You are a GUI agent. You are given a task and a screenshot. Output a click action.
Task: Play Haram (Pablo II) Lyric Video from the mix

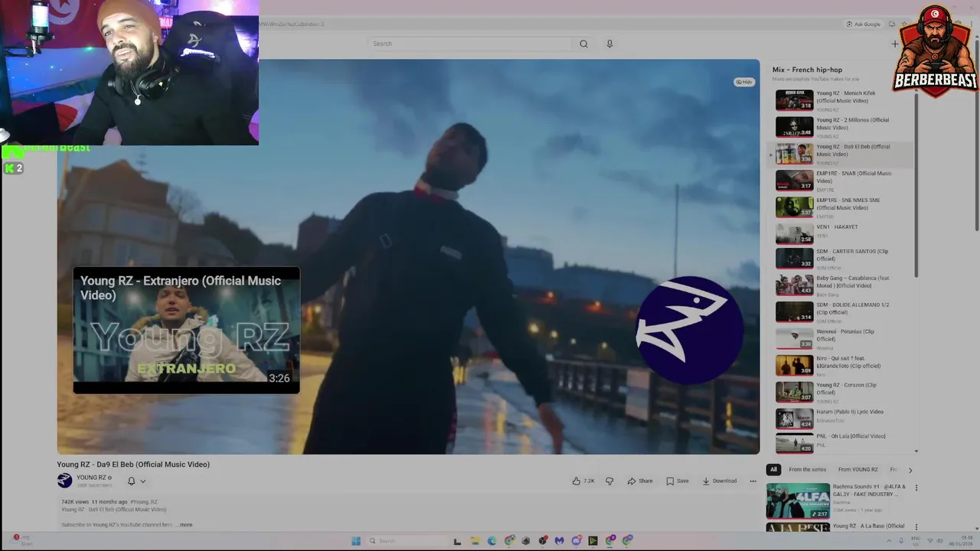(842, 418)
